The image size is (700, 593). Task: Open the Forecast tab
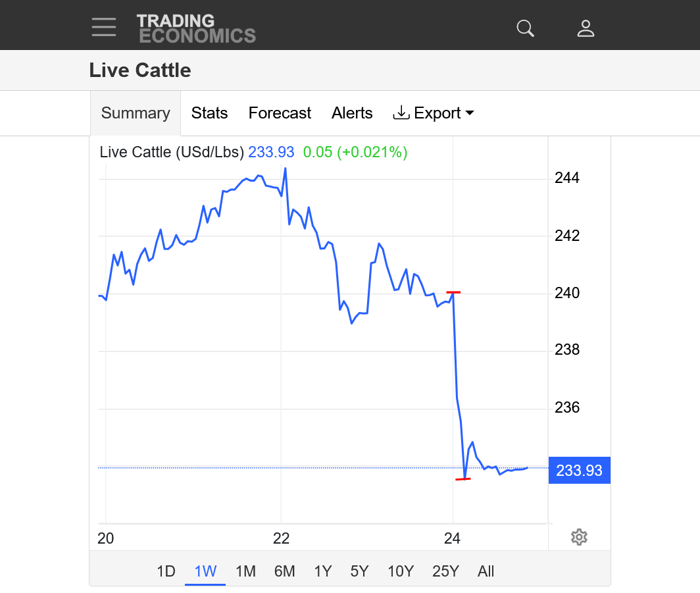tap(280, 113)
